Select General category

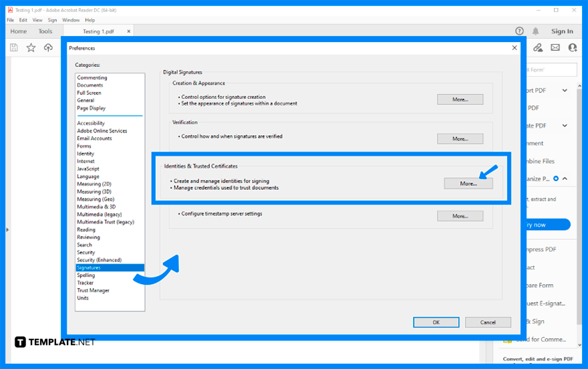(86, 100)
